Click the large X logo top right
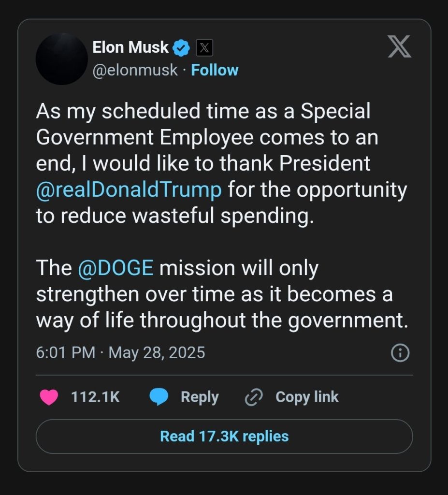The height and width of the screenshot is (495, 448). (x=400, y=47)
